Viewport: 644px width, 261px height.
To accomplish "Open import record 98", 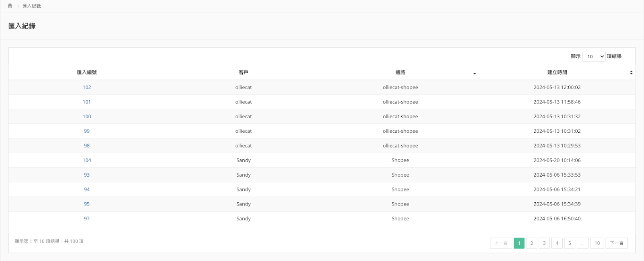I will click(x=87, y=146).
